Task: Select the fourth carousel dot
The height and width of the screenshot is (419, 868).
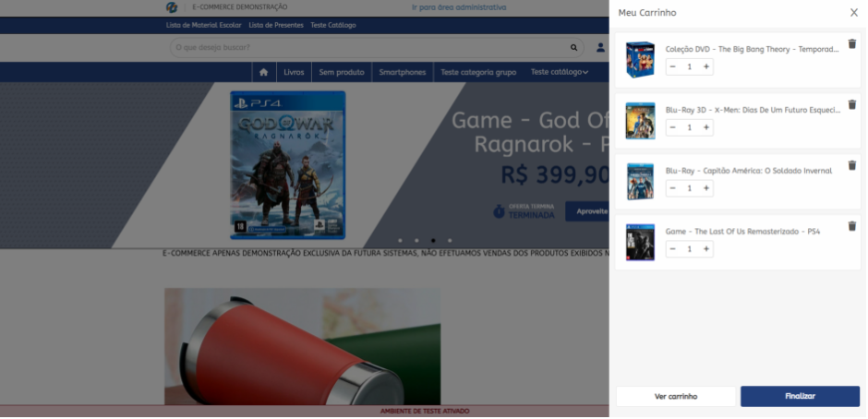Action: [x=450, y=241]
